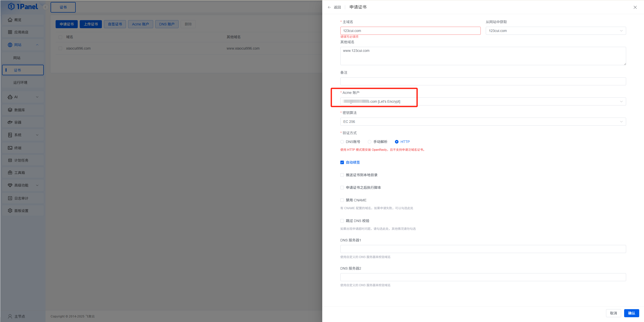Open the 计划任务 scheduled tasks page

click(x=21, y=160)
